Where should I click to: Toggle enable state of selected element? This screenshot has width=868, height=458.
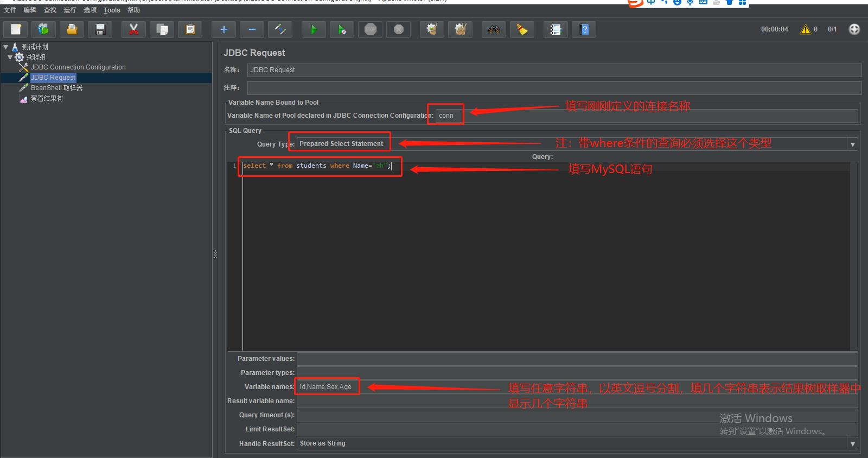point(280,29)
